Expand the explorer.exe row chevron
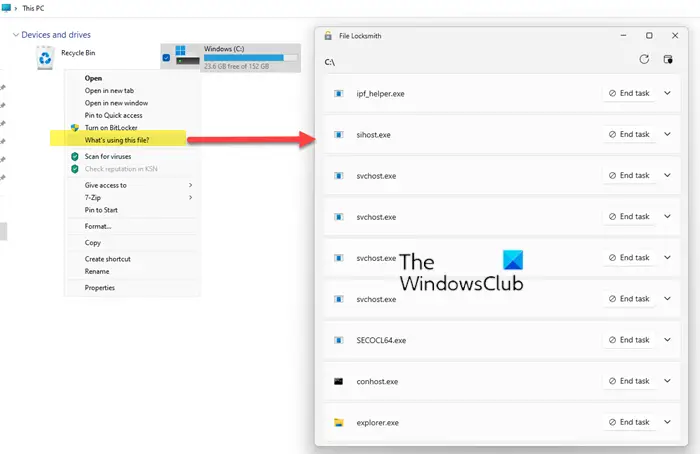The width and height of the screenshot is (700, 454). [667, 422]
